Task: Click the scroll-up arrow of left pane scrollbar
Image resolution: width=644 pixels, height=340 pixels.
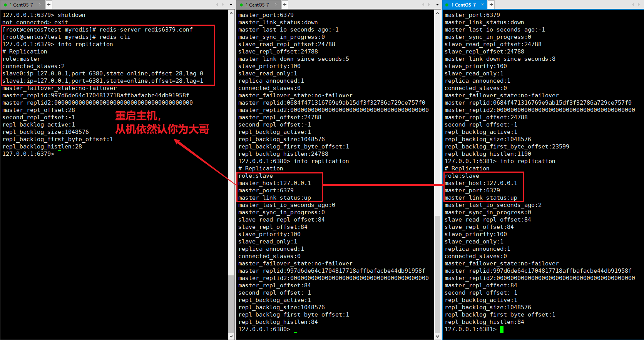Action: point(231,13)
